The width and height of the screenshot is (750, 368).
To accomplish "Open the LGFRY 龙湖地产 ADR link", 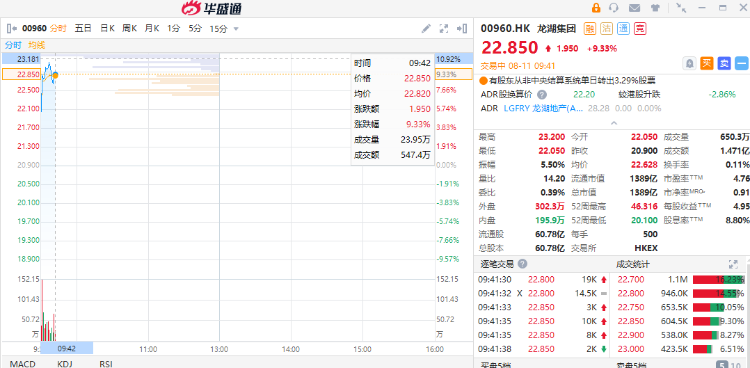I will click(x=544, y=109).
